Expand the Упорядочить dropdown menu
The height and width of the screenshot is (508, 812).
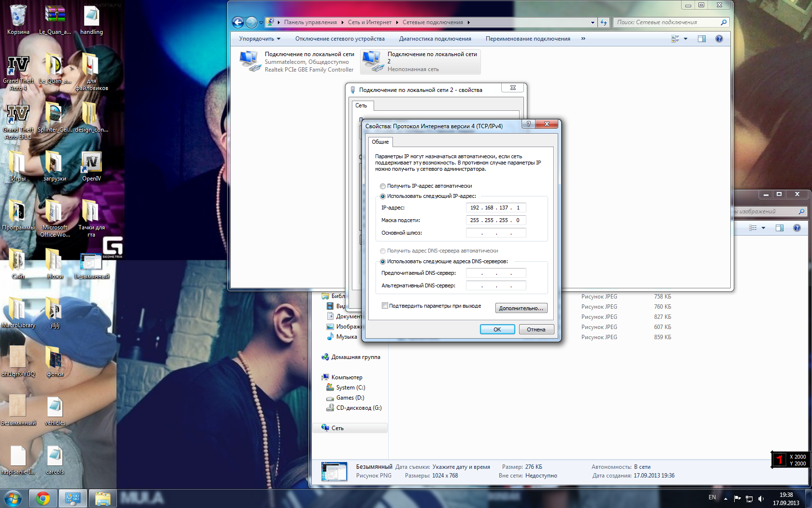260,39
